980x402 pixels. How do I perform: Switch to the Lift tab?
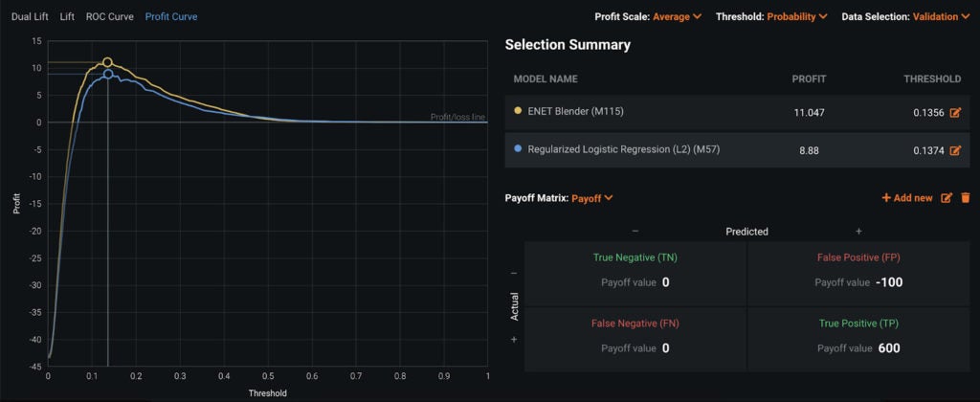pyautogui.click(x=67, y=17)
